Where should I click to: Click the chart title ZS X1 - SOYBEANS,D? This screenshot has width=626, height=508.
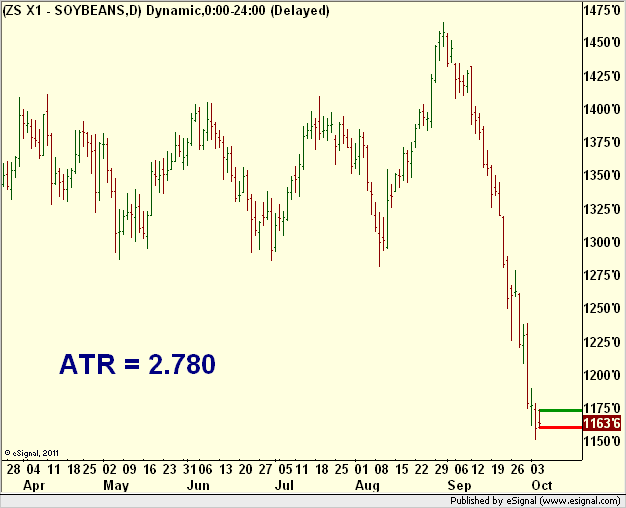coord(72,10)
